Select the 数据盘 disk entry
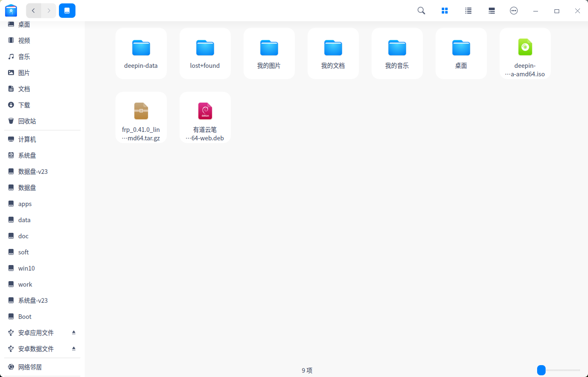The width and height of the screenshot is (588, 377). [42, 188]
